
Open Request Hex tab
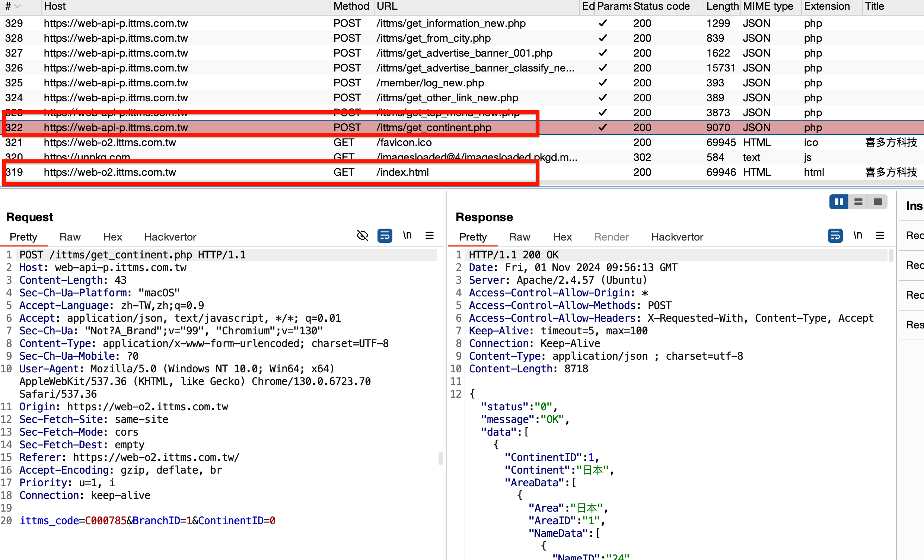pyautogui.click(x=113, y=237)
